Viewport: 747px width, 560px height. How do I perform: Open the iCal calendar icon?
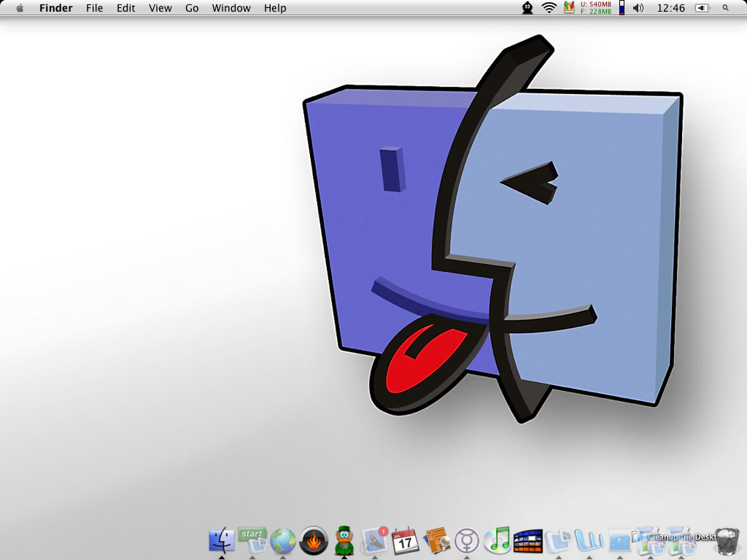pos(406,541)
